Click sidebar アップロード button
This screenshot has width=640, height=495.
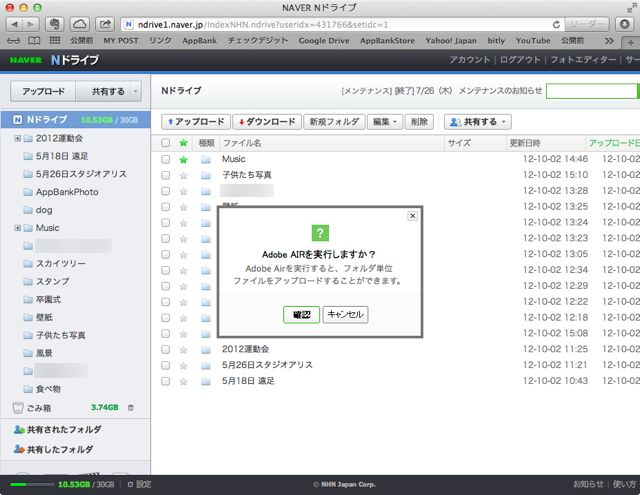tap(43, 91)
